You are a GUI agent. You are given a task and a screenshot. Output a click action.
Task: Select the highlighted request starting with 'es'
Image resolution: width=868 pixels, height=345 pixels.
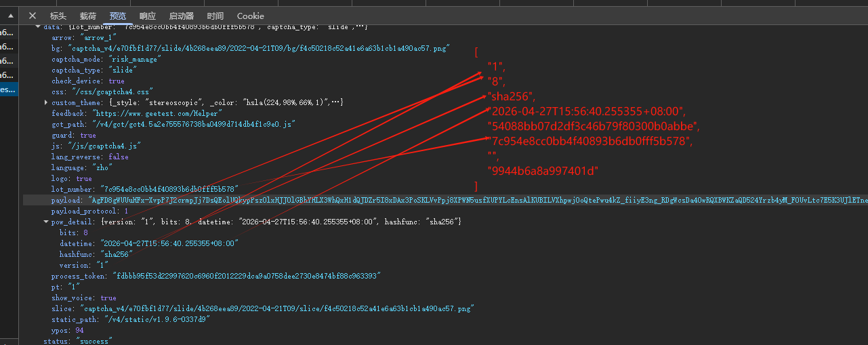point(7,89)
